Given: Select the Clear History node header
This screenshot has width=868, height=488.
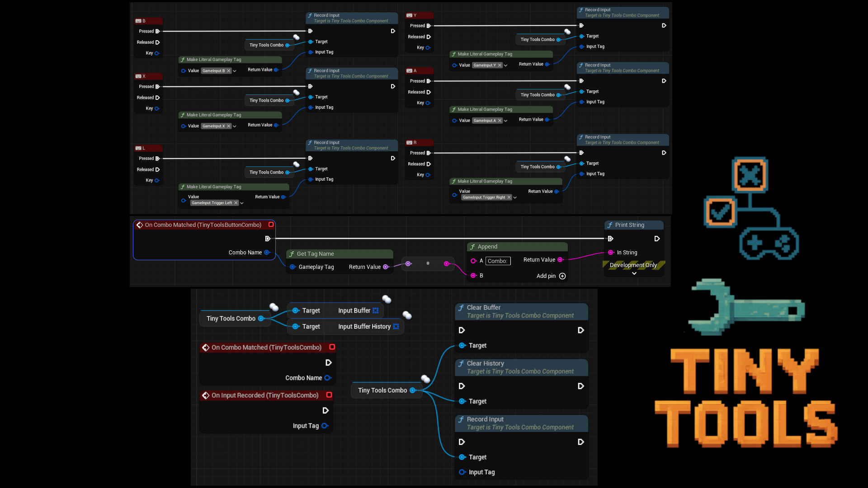Looking at the screenshot, I should 521,367.
